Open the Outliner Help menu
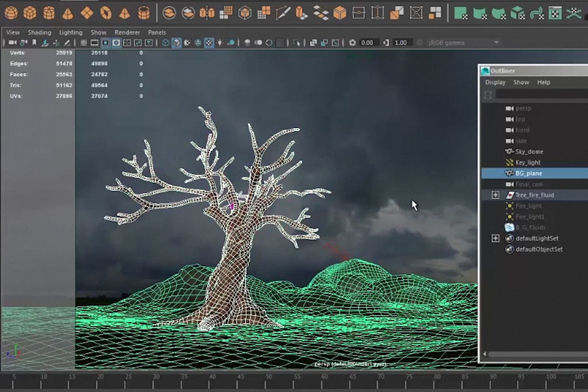Viewport: 588px width, 392px height. point(544,82)
